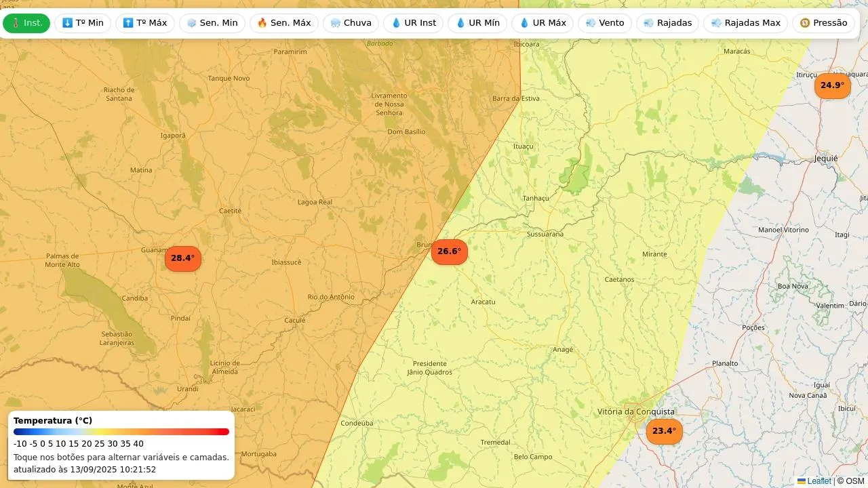This screenshot has width=868, height=488.
Task: Open the 28.4° station marker
Action: pyautogui.click(x=183, y=258)
